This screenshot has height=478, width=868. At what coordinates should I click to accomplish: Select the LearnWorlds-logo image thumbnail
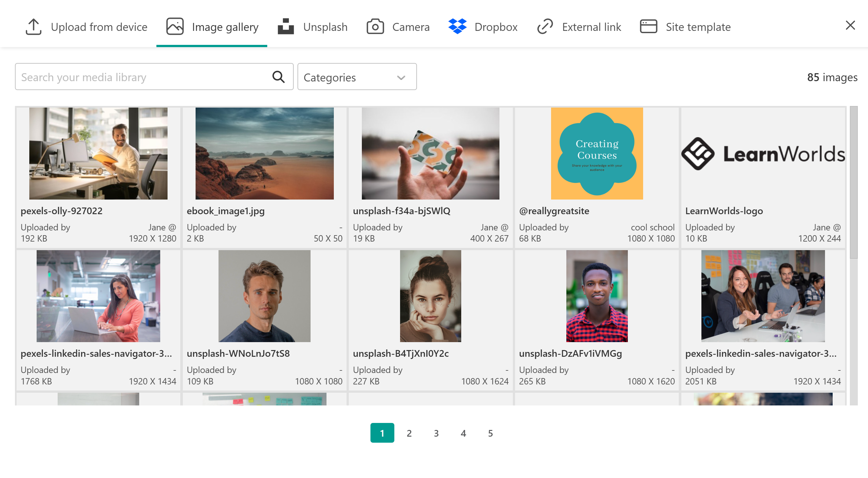click(763, 154)
